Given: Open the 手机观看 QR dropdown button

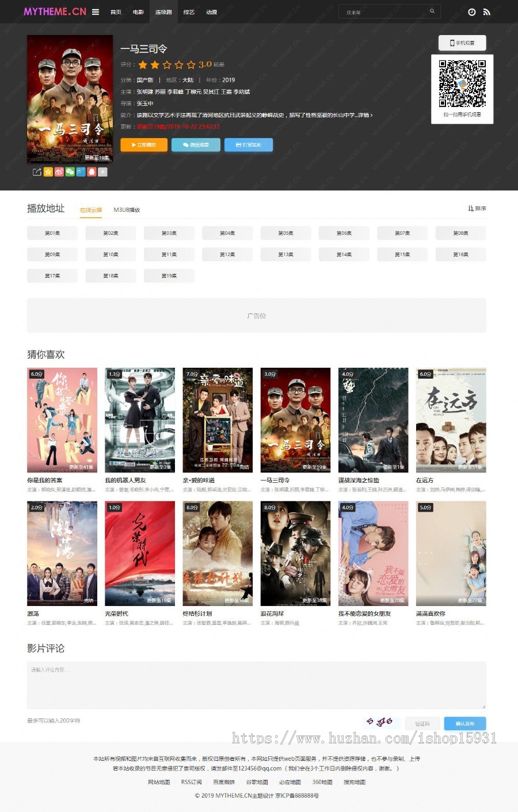Looking at the screenshot, I should (462, 43).
